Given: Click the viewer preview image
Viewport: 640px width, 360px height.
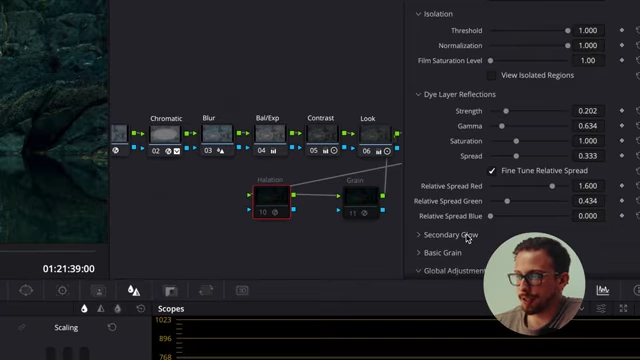Looking at the screenshot, I should [54, 122].
